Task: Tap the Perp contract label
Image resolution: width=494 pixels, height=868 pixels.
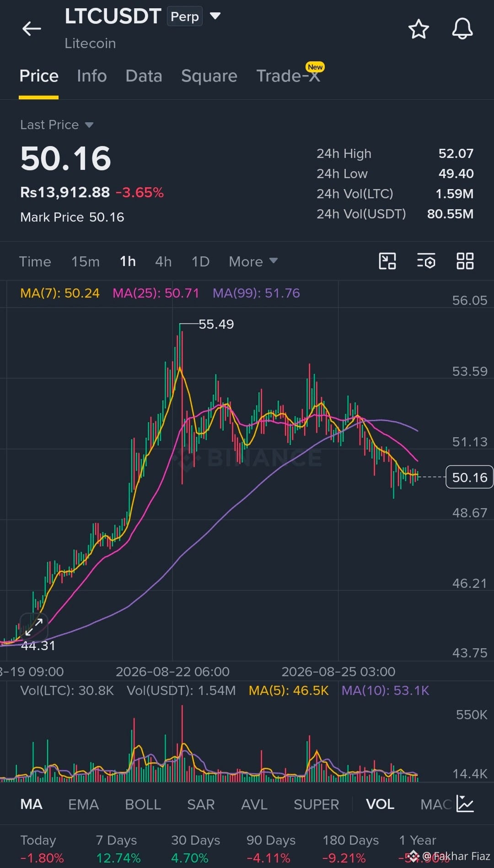Action: [185, 16]
